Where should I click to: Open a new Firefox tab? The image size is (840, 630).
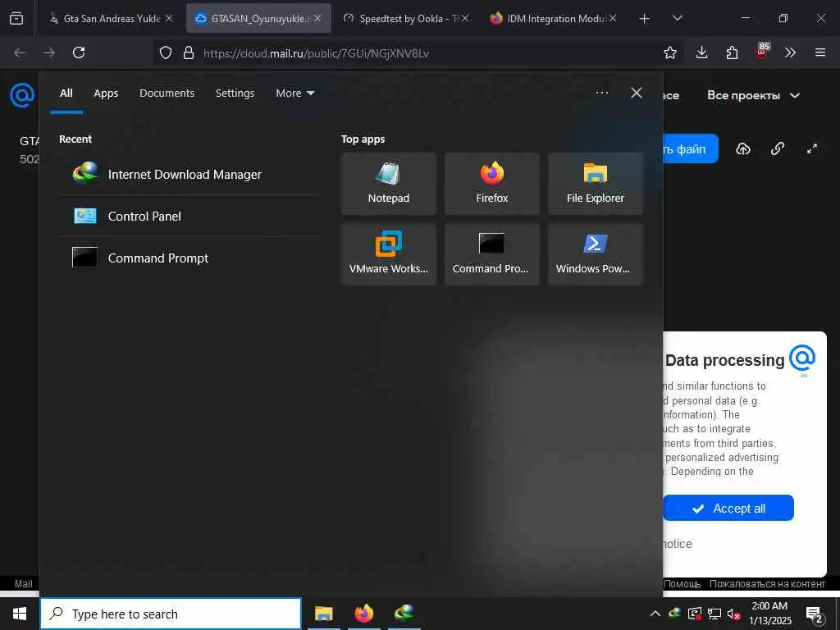pyautogui.click(x=644, y=19)
